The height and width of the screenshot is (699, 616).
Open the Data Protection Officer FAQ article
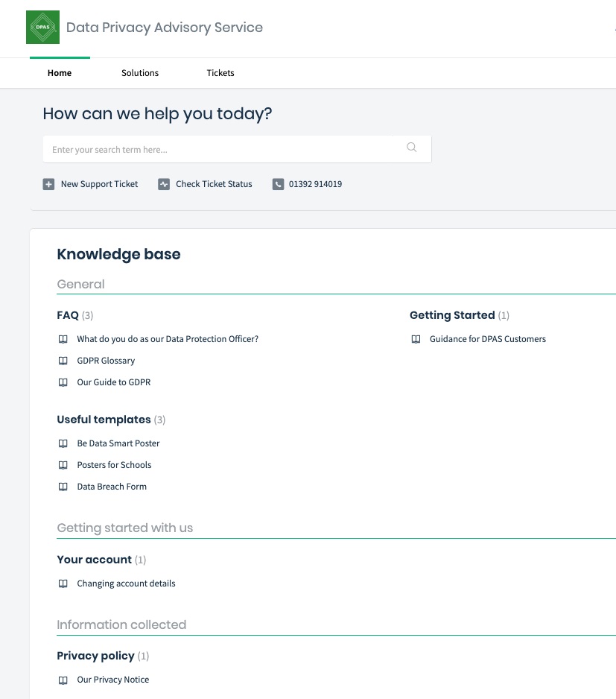167,339
